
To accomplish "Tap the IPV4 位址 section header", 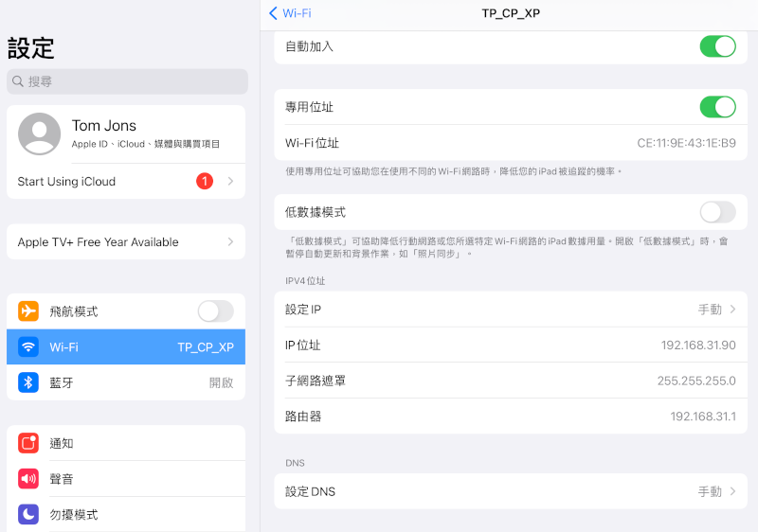I will point(305,281).
